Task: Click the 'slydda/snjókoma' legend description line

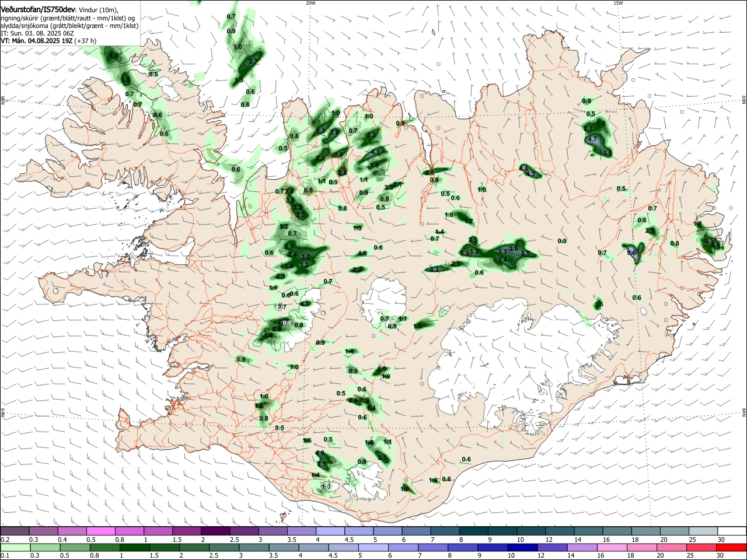Action: [69, 26]
